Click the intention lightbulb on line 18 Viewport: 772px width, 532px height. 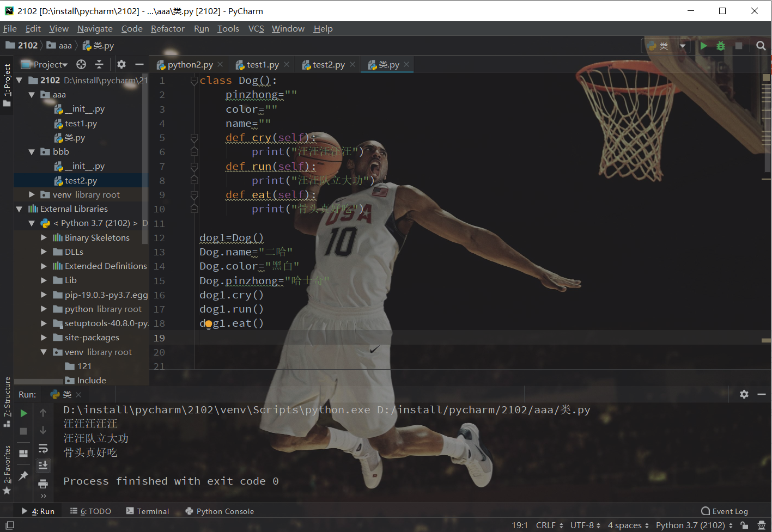[208, 325]
